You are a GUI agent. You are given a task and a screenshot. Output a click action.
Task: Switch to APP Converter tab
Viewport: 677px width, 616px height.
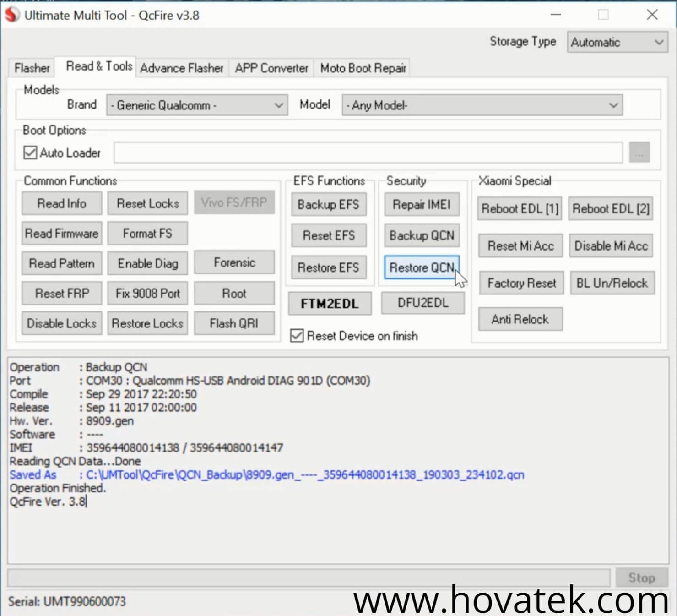(x=271, y=68)
